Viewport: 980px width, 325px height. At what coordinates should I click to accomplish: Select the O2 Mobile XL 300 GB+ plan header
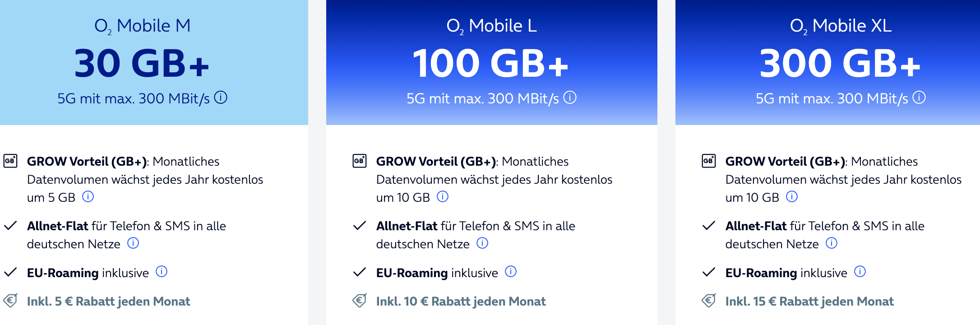(x=827, y=62)
